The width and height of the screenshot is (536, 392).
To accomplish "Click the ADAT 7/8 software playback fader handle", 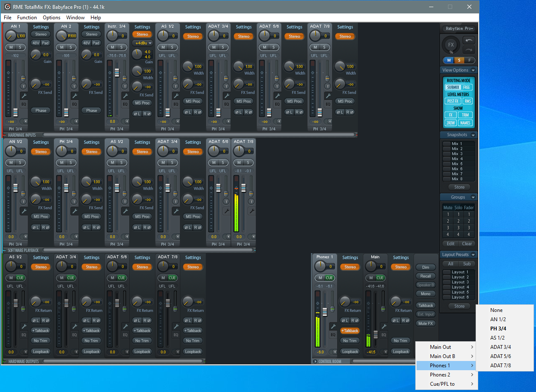I will 243,188.
